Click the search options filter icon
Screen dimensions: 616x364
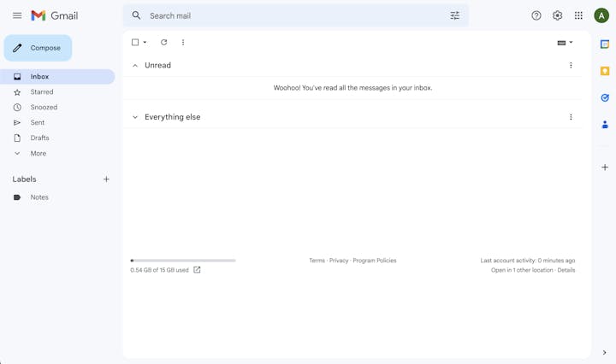click(x=454, y=15)
